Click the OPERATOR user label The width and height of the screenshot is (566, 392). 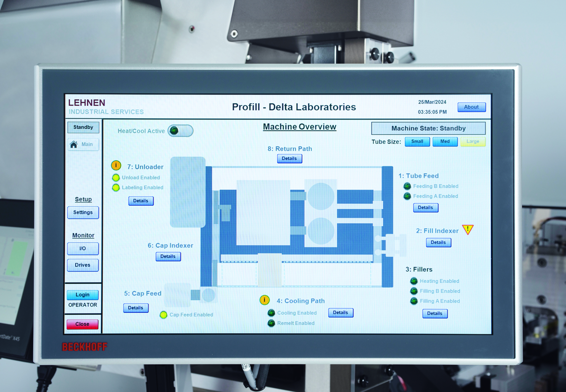(83, 305)
